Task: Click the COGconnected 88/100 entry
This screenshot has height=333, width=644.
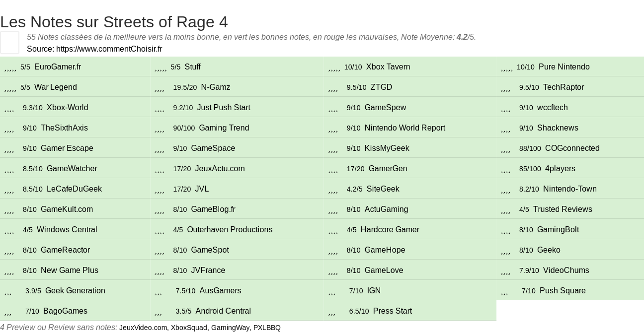Action: 570,148
